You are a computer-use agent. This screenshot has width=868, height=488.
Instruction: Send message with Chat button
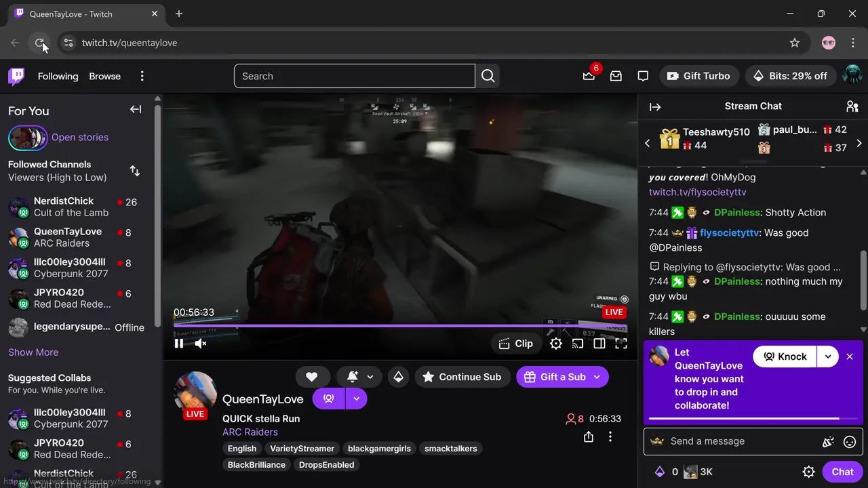842,472
